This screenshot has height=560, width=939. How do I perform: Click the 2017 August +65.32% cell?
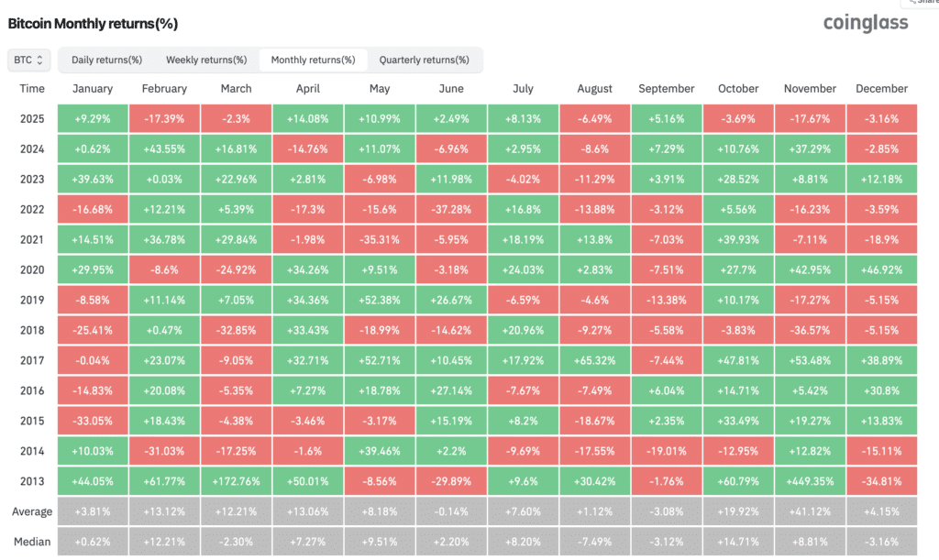pos(594,360)
